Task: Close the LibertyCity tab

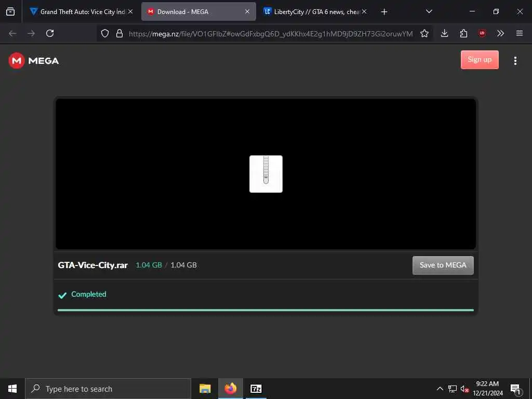Action: coord(364,11)
